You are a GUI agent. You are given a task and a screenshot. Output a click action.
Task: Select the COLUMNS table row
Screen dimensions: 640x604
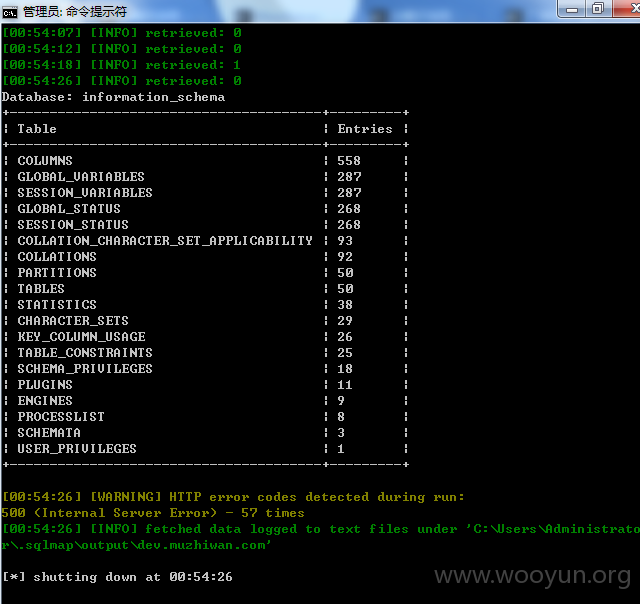[x=205, y=161]
